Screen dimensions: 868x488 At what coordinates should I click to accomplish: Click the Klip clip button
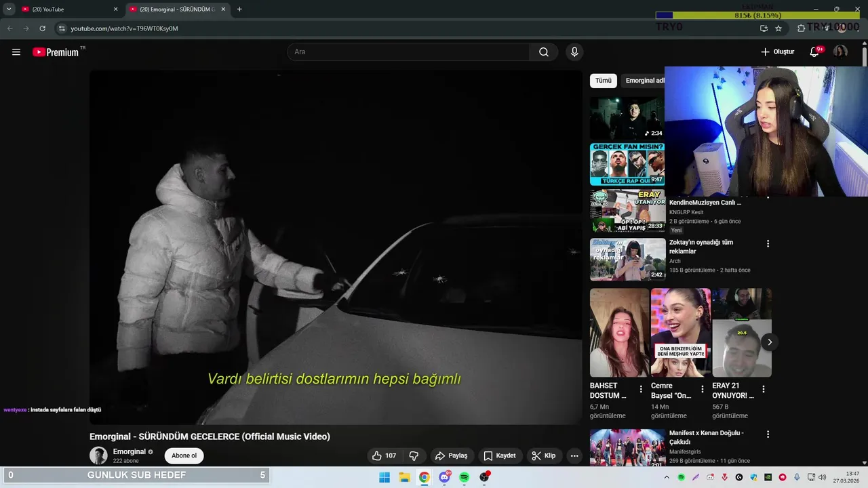544,456
